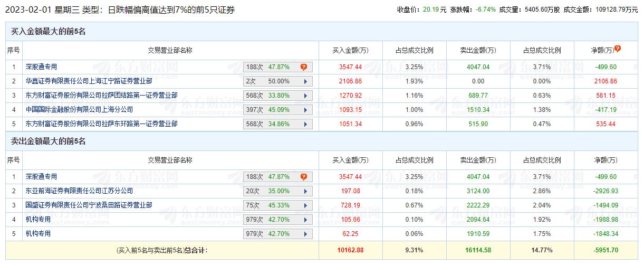Open 东方财富证券拉萨东环路第一证券营业部 link

click(x=101, y=124)
